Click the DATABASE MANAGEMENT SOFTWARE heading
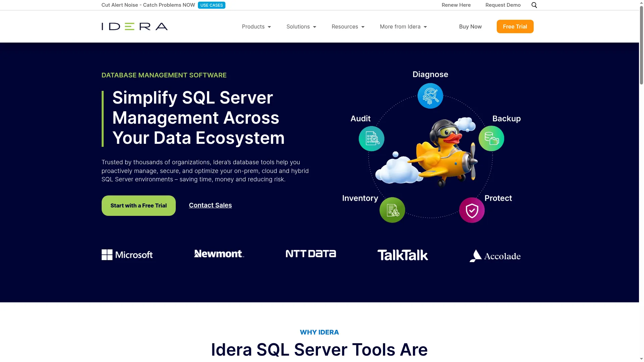 click(x=164, y=75)
